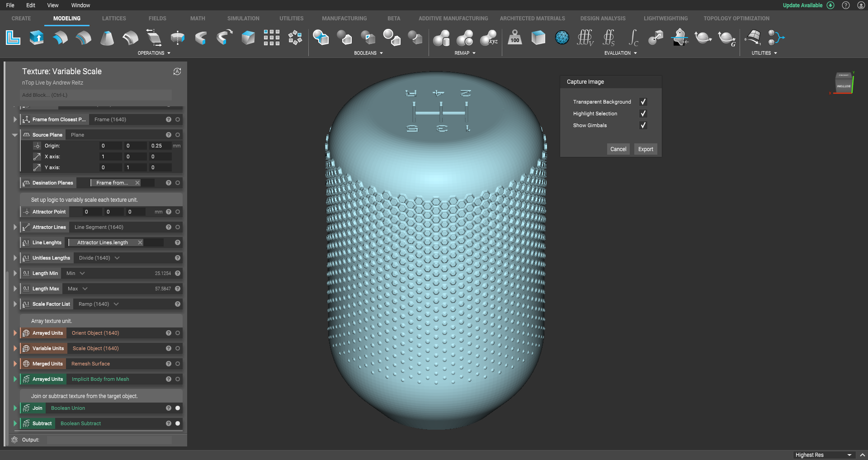This screenshot has width=868, height=460.
Task: Select the rectangular array grid icon
Action: pyautogui.click(x=272, y=38)
